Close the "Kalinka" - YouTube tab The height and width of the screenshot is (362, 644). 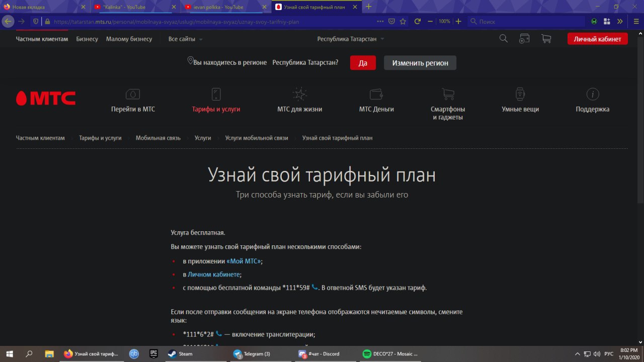(x=174, y=7)
